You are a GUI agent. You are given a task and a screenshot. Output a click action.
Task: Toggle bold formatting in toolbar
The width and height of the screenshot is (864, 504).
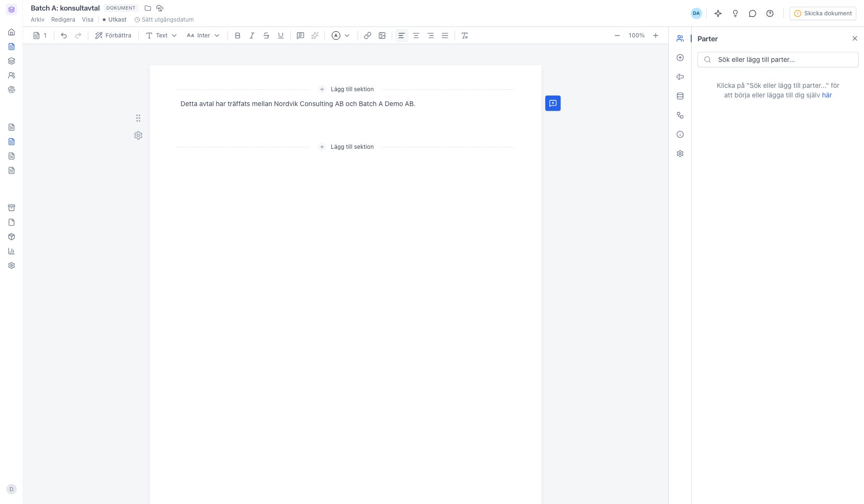238,36
